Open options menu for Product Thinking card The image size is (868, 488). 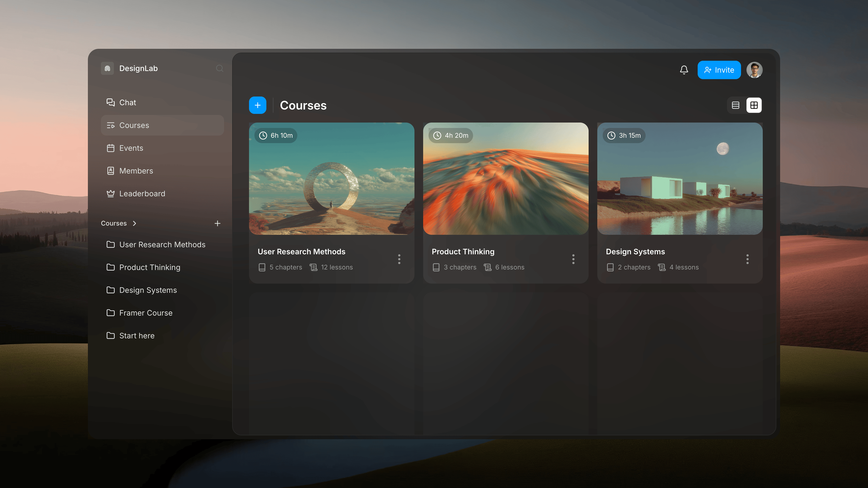coord(573,259)
